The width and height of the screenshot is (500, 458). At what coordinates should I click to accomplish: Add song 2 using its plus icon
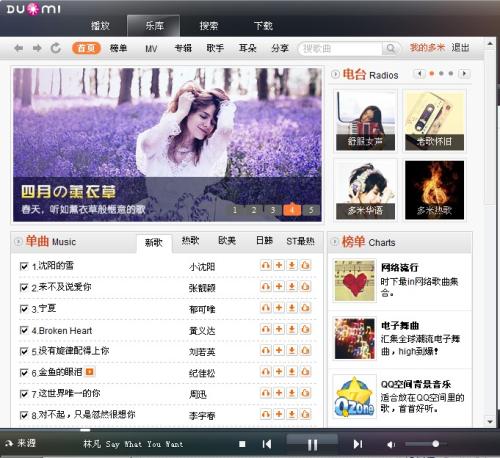point(279,286)
